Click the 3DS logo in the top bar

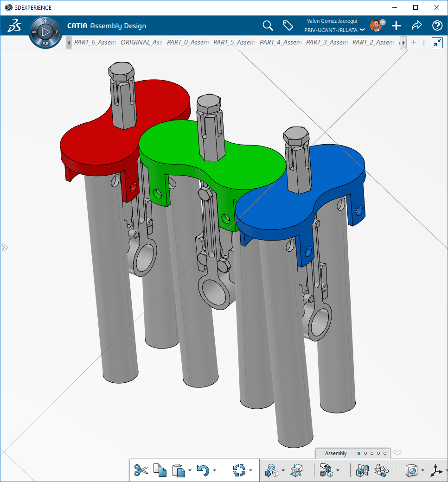pyautogui.click(x=14, y=25)
